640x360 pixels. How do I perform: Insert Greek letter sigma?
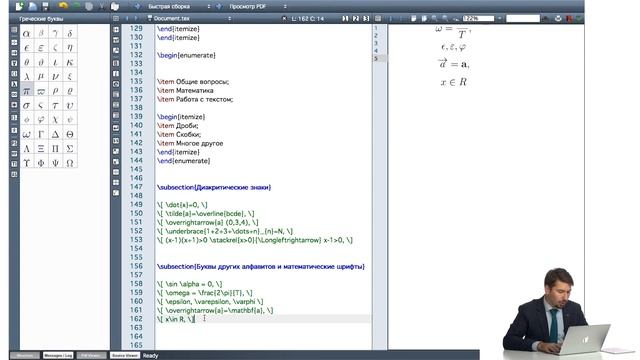tap(27, 105)
